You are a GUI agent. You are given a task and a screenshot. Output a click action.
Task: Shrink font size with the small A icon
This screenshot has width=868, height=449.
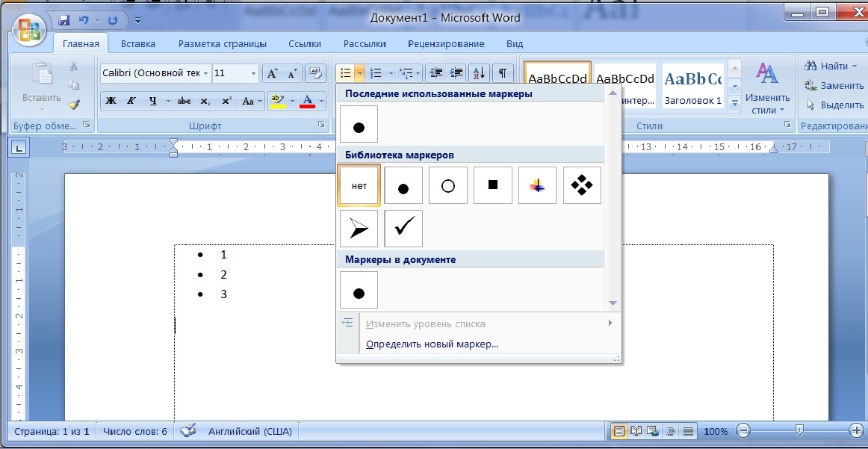pos(291,73)
